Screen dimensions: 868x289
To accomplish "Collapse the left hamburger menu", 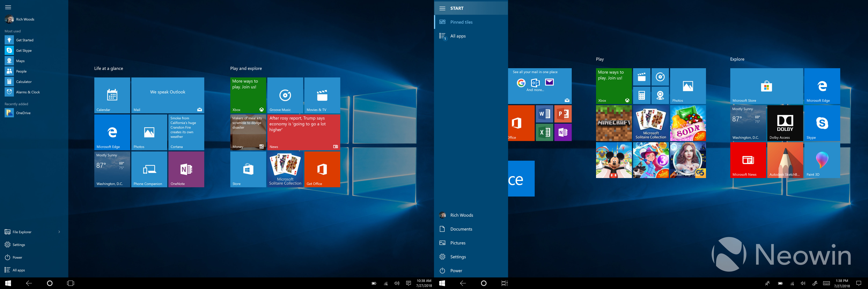I will (x=8, y=7).
